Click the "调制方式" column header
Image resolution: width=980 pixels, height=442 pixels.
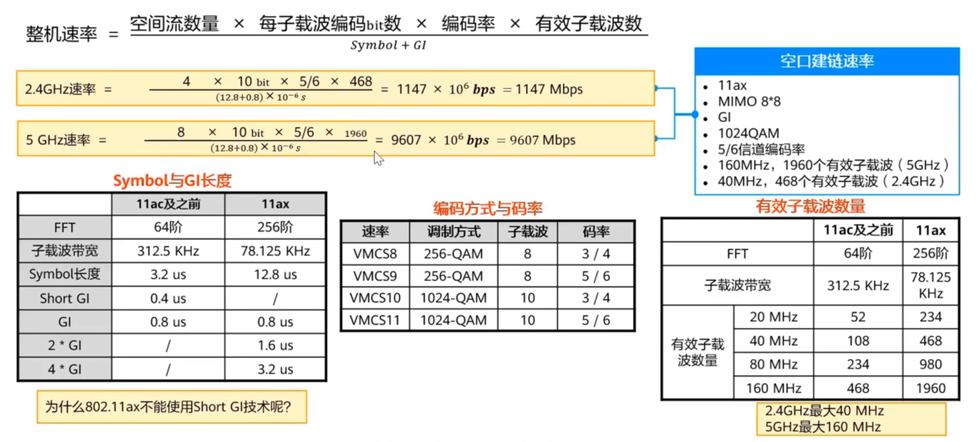pyautogui.click(x=454, y=232)
